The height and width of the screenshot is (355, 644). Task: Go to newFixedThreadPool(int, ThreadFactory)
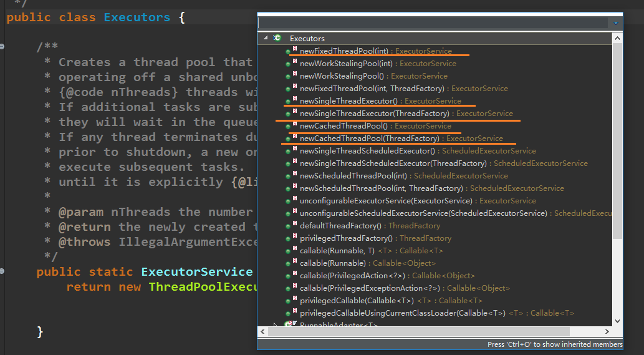point(404,89)
